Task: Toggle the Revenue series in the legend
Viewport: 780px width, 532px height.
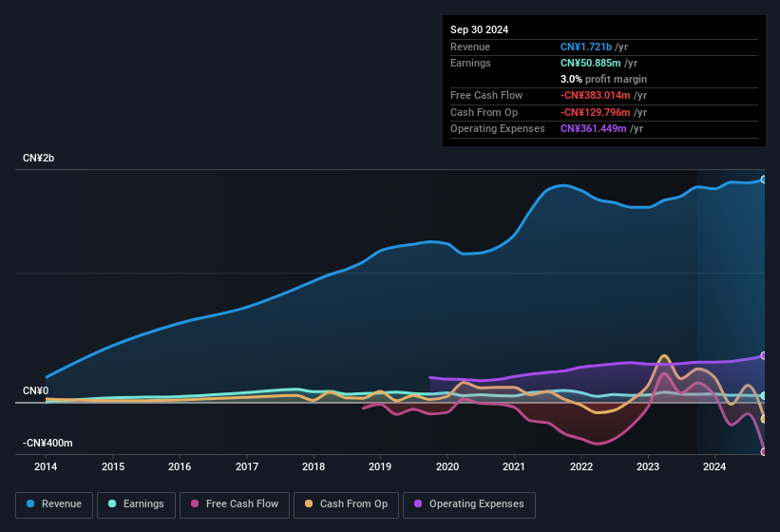Action: 53,503
